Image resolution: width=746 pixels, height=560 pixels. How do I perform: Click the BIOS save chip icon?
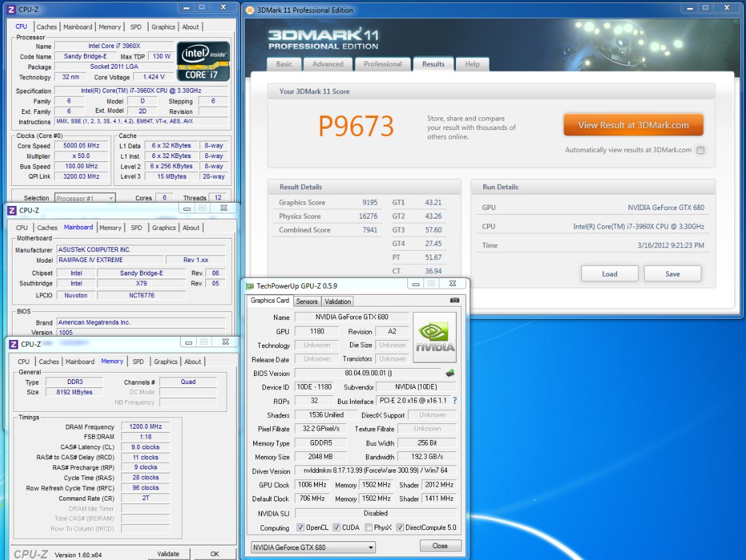click(x=450, y=373)
